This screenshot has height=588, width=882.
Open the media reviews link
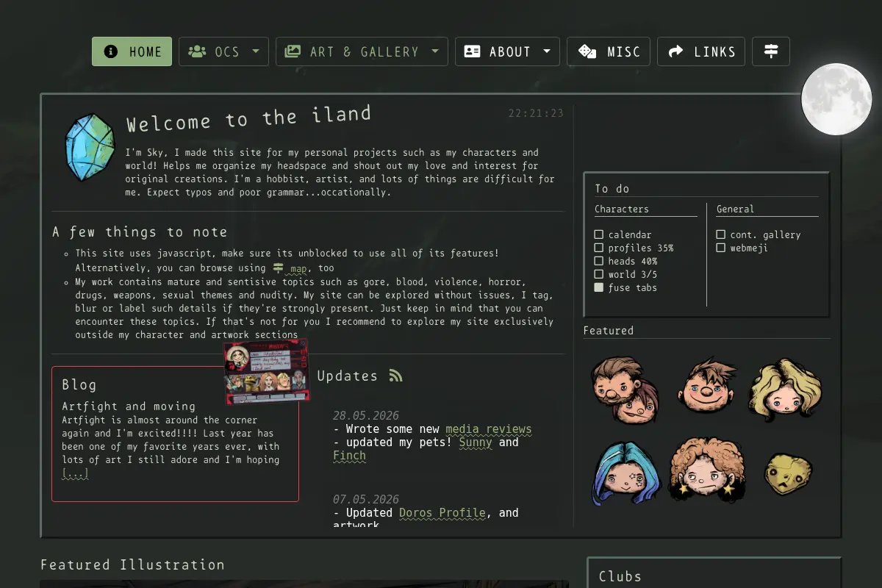[x=488, y=429]
